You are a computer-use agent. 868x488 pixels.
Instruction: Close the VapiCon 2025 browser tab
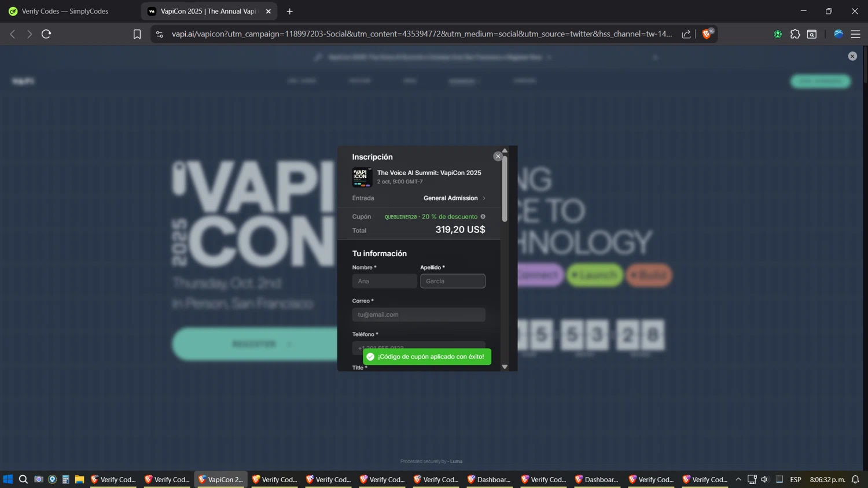269,11
